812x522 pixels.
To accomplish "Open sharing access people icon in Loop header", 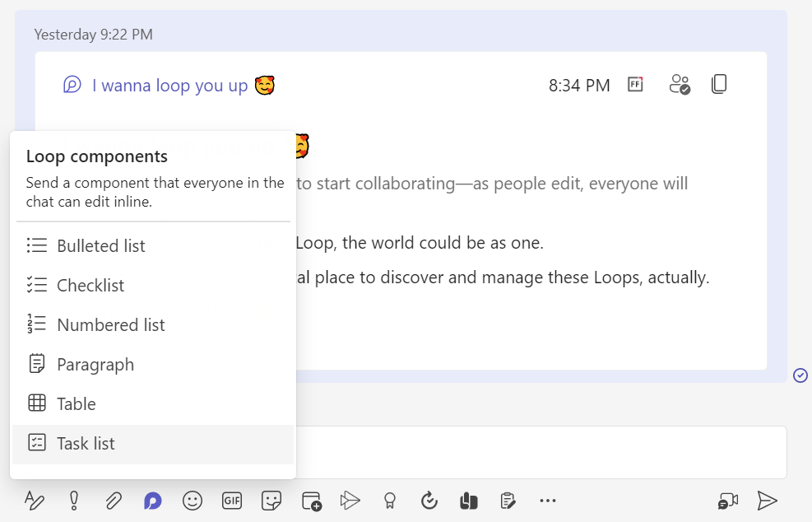I will click(680, 85).
